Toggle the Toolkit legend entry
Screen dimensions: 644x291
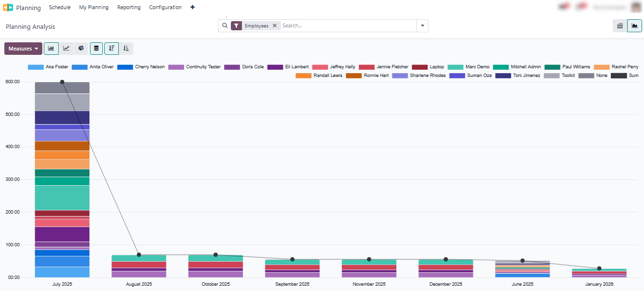[x=568, y=76]
